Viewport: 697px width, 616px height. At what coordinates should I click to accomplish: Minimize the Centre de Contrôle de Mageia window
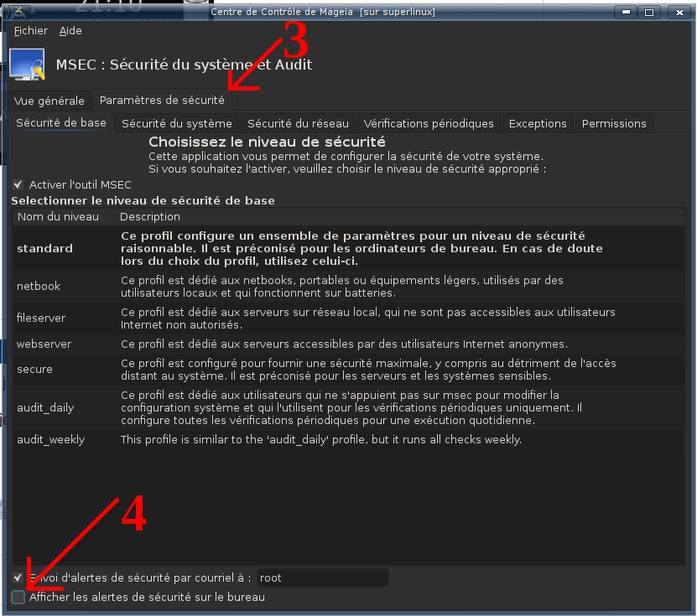(x=626, y=12)
